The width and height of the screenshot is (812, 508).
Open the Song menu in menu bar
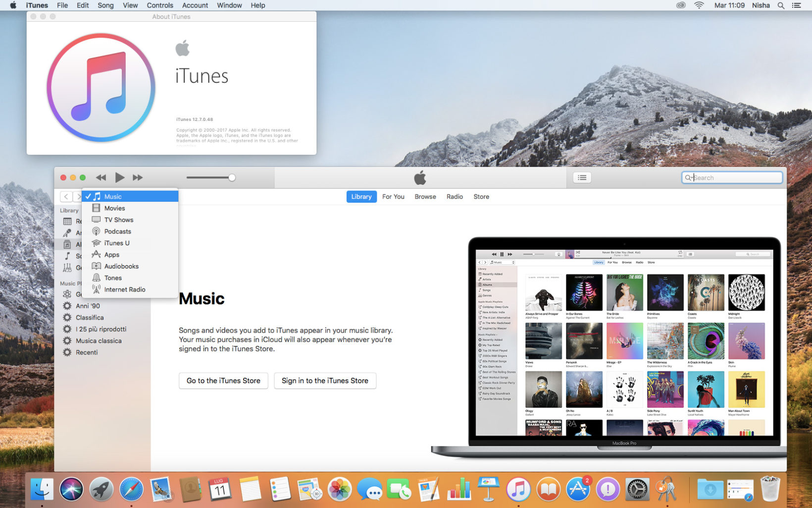click(x=105, y=5)
